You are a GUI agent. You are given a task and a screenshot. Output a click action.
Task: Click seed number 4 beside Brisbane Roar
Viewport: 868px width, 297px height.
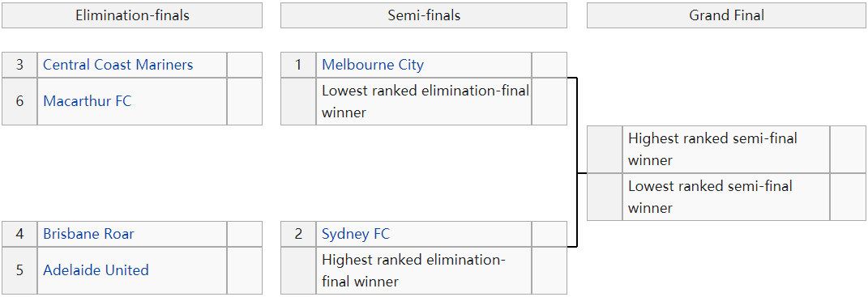point(20,234)
